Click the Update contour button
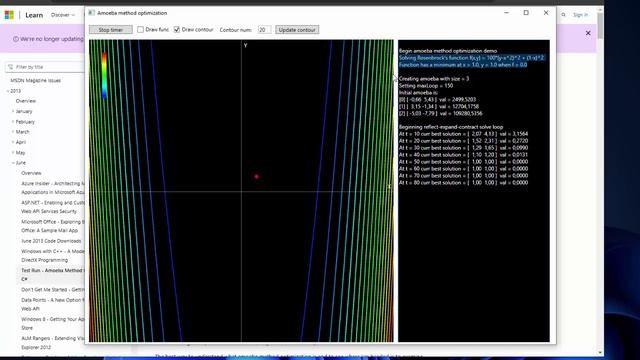Screen dimensions: 640x360 point(297,30)
